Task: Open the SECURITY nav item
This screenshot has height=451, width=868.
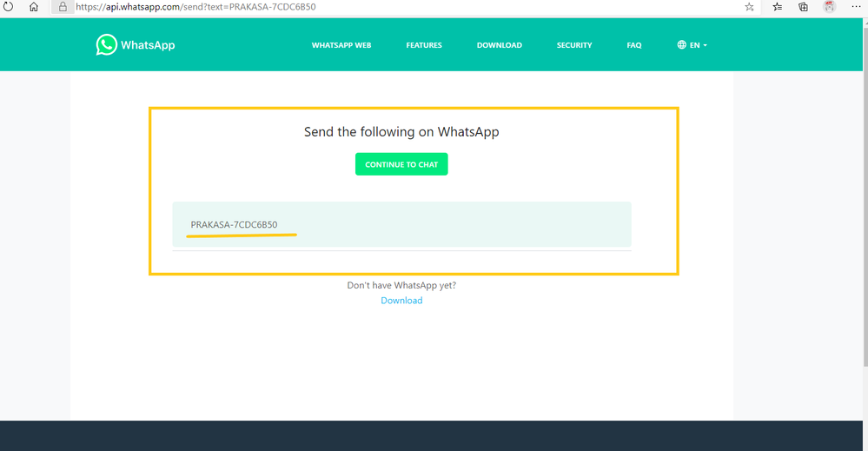Action: coord(574,45)
